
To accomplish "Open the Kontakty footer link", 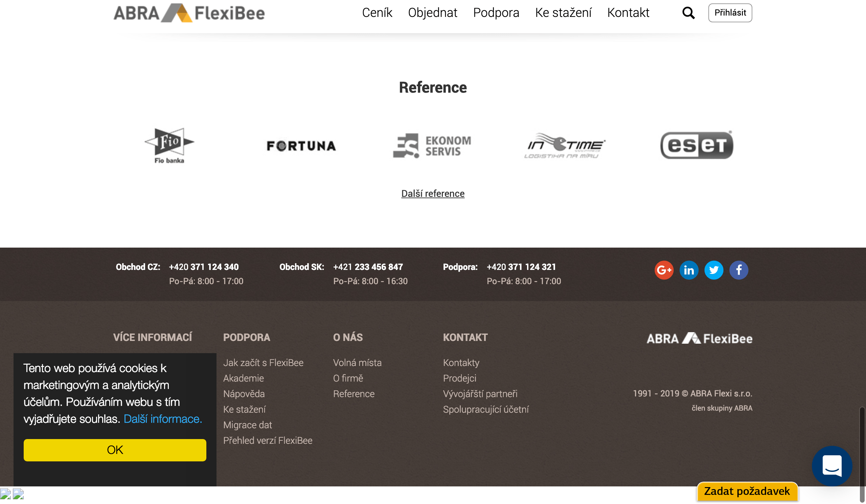I will pos(461,363).
